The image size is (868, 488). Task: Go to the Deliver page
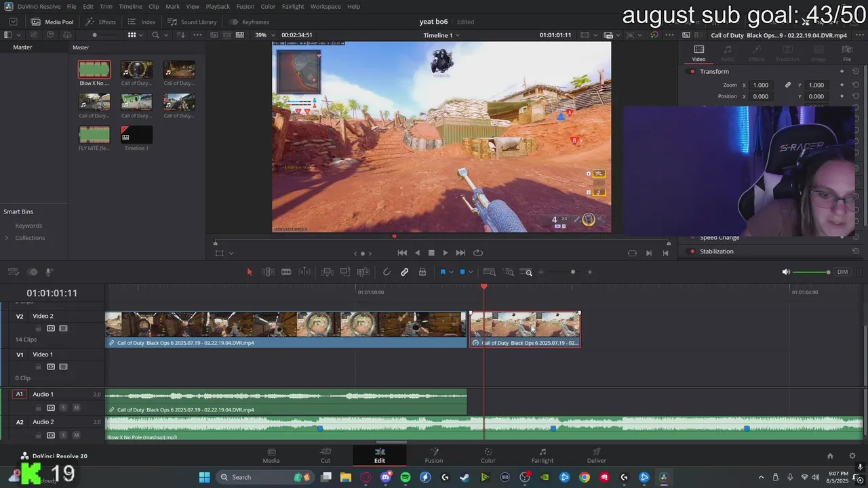point(596,455)
